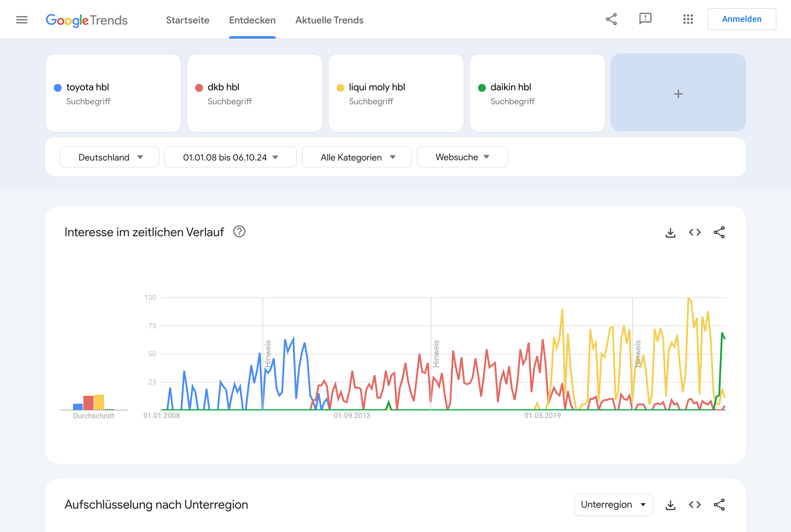Click the blue dot for toyota hbl
The width and height of the screenshot is (791, 532).
pyautogui.click(x=58, y=88)
